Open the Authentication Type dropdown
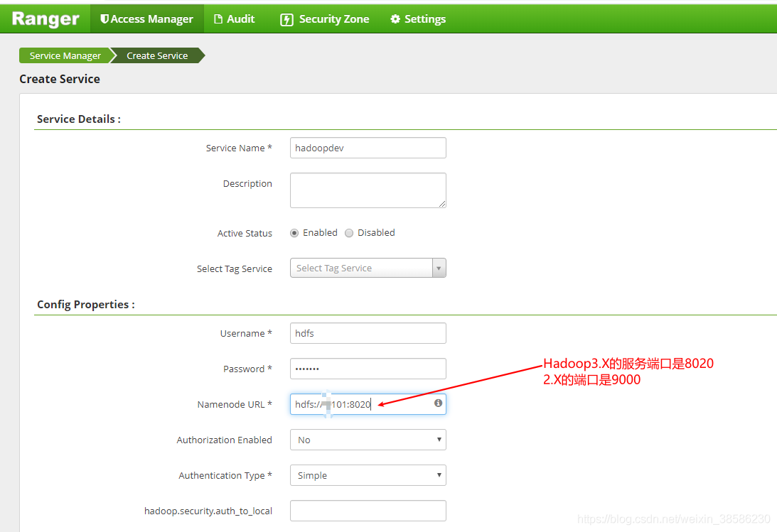777x532 pixels. 368,475
